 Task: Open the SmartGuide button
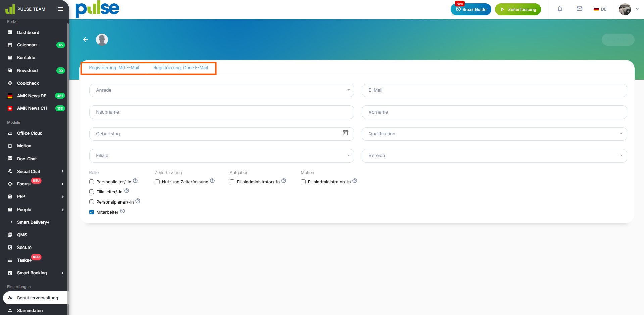(471, 9)
